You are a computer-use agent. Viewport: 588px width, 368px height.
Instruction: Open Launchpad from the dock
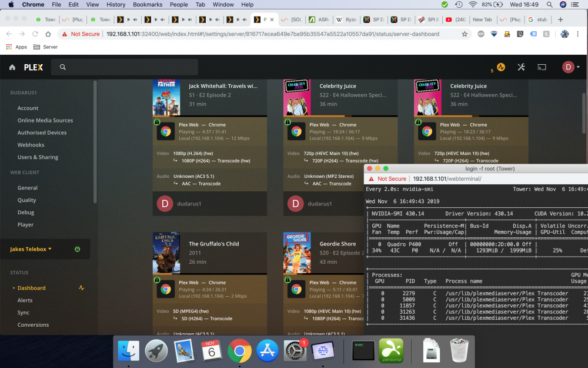tap(156, 351)
